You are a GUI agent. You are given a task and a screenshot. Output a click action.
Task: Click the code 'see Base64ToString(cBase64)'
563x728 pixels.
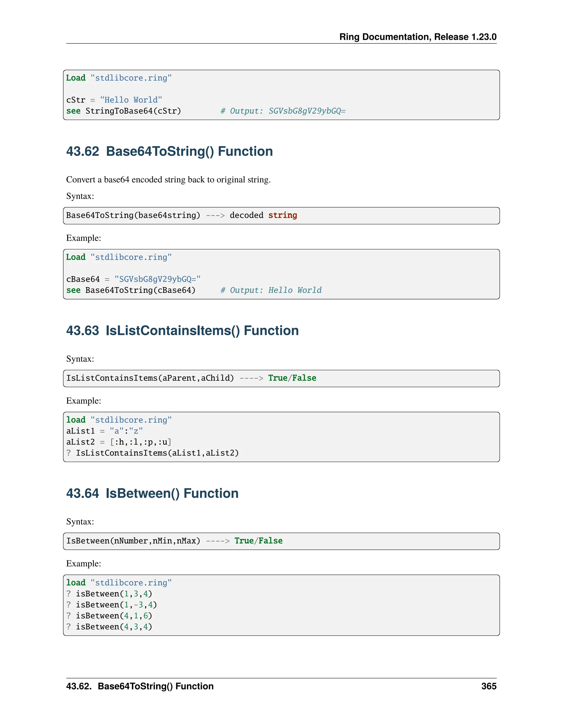pyautogui.click(x=131, y=290)
